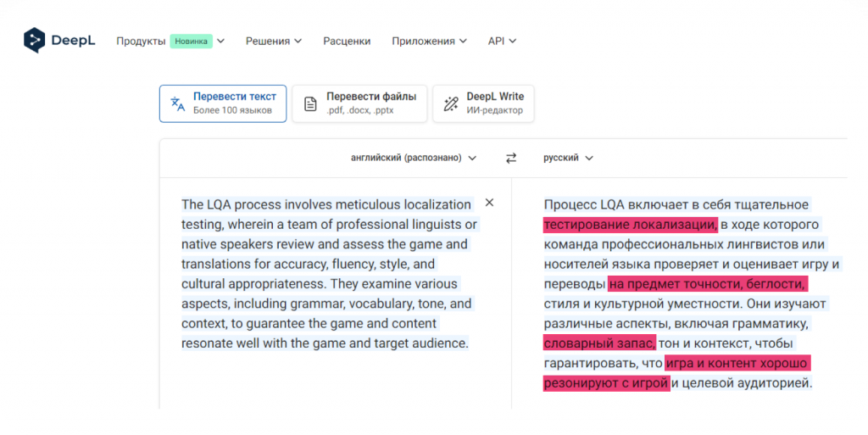Click highlighted phrase словарный запас
Image resolution: width=868 pixels, height=435 pixels.
[598, 343]
